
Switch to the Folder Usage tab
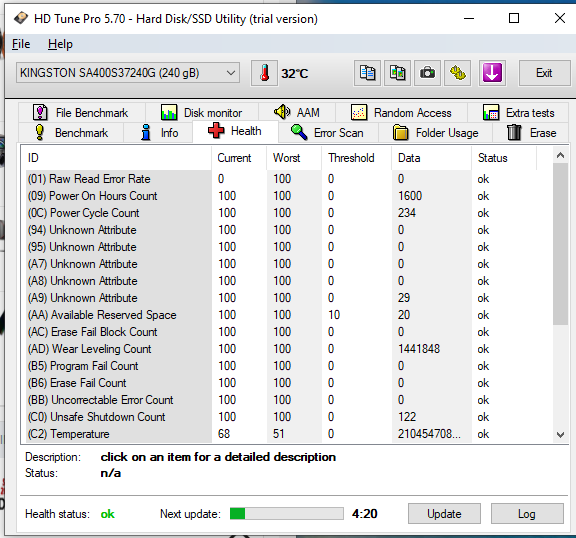(x=436, y=133)
